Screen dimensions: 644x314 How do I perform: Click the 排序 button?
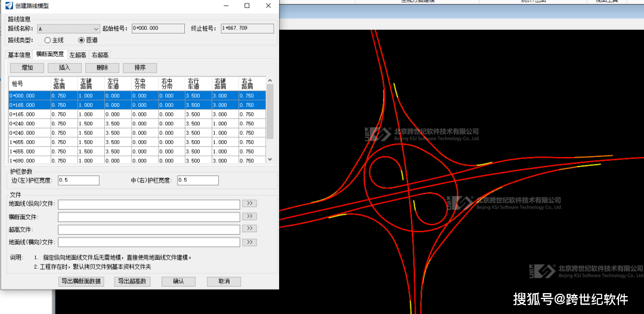click(140, 68)
